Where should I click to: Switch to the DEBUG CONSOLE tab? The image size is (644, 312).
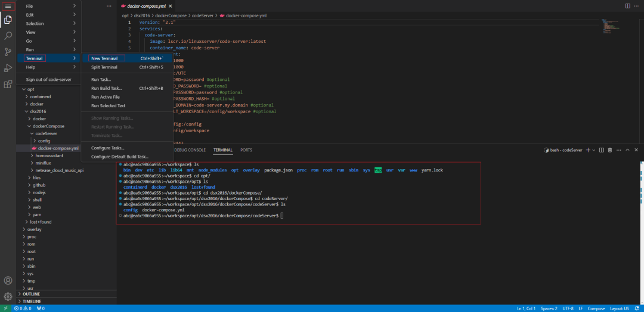coord(190,150)
